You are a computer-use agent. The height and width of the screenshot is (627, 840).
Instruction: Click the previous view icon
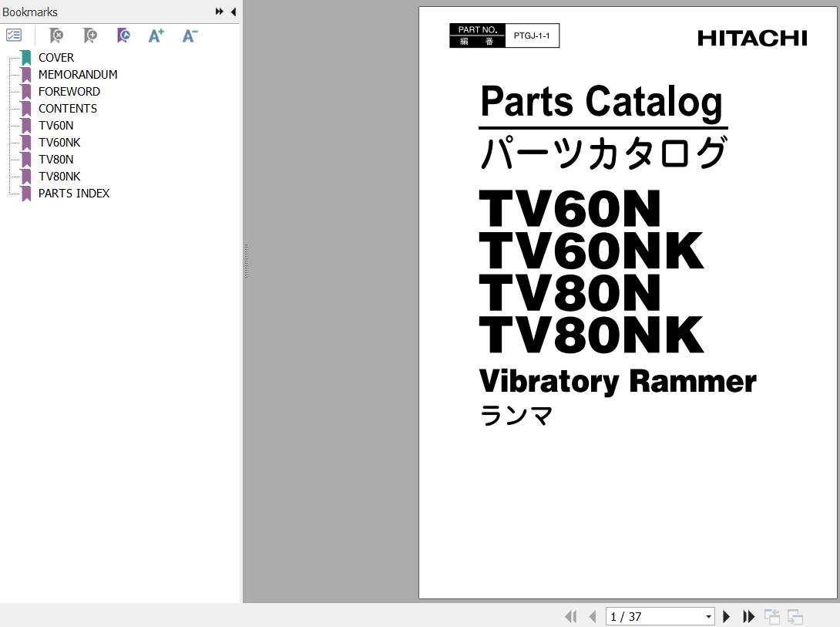[x=772, y=617]
